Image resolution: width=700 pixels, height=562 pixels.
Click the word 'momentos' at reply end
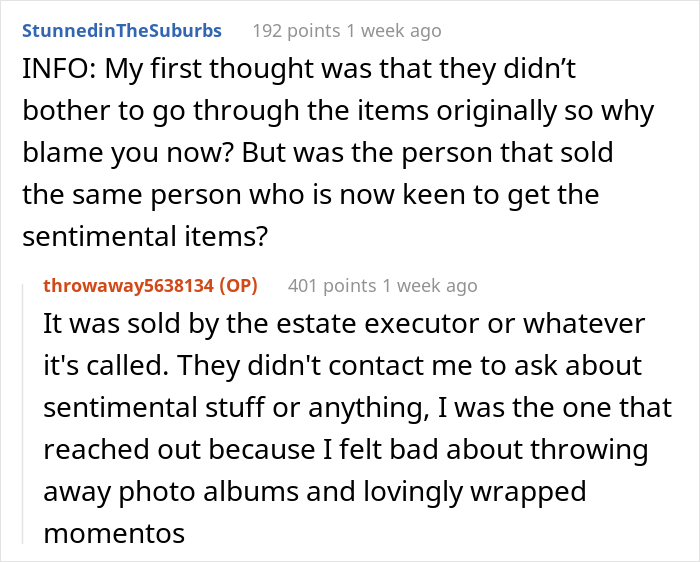113,534
